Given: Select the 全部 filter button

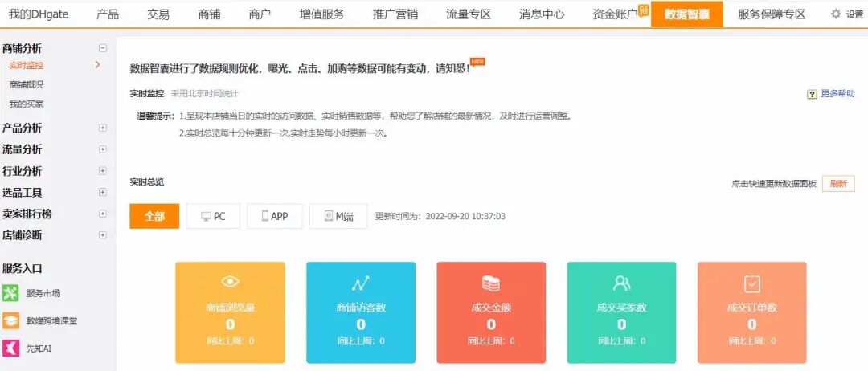Looking at the screenshot, I should coord(154,216).
